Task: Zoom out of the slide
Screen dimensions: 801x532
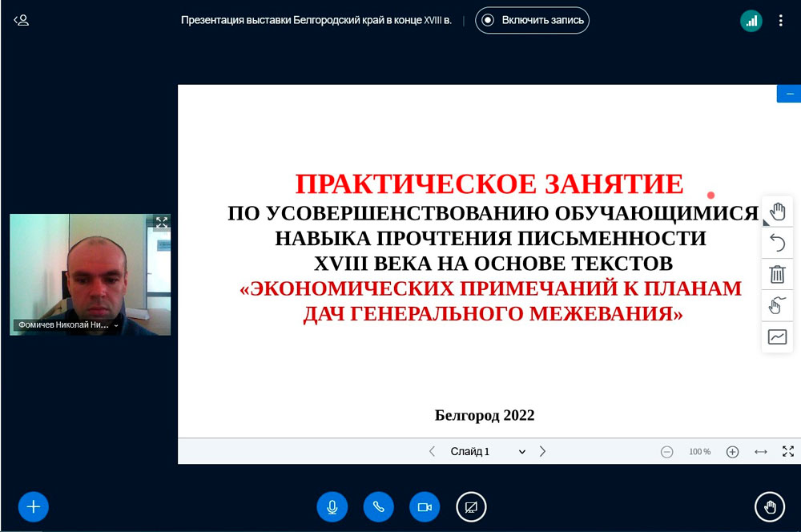Action: click(666, 452)
